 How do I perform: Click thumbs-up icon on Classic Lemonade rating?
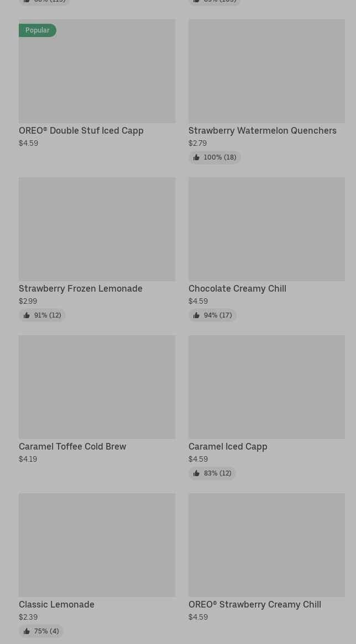27,631
